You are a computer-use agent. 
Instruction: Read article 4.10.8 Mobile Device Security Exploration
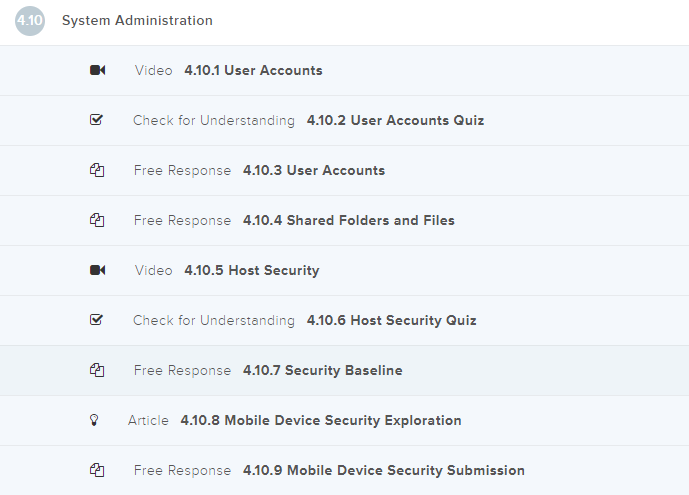click(x=320, y=421)
